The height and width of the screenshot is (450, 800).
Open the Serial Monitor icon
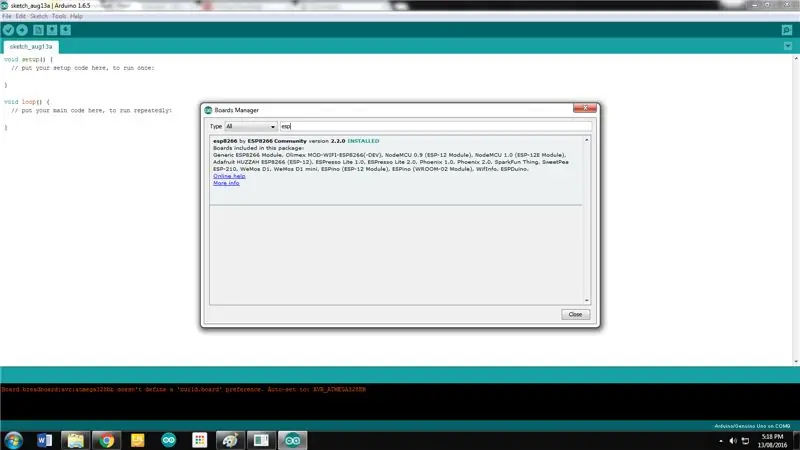[x=787, y=30]
